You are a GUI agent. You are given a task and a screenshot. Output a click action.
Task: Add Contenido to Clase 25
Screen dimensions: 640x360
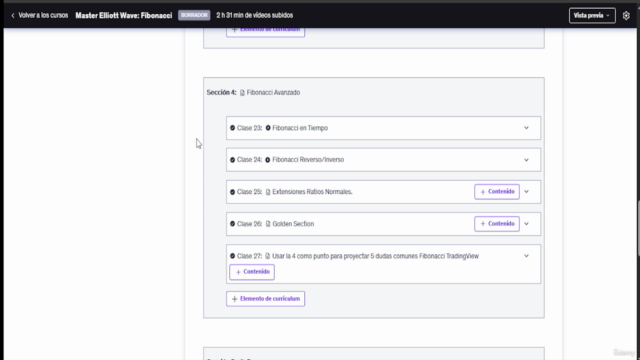(x=497, y=192)
